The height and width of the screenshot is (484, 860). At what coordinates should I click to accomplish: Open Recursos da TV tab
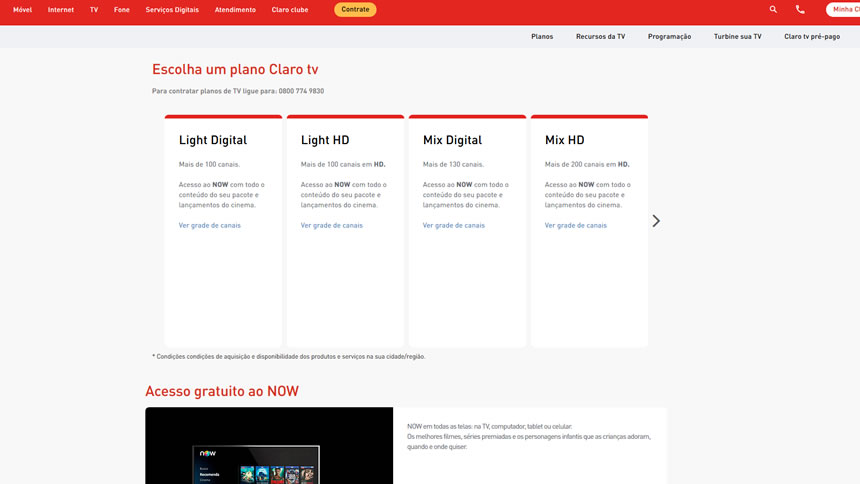coord(600,36)
